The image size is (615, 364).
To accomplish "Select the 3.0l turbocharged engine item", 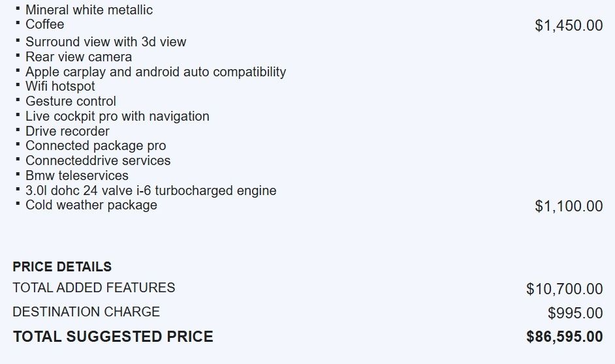I will 151,190.
